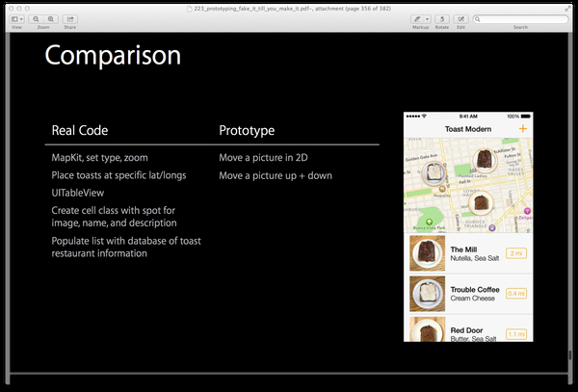Screen dimensions: 578x392
Task: Click the Buena Vista Park green marker
Action: (x=429, y=222)
